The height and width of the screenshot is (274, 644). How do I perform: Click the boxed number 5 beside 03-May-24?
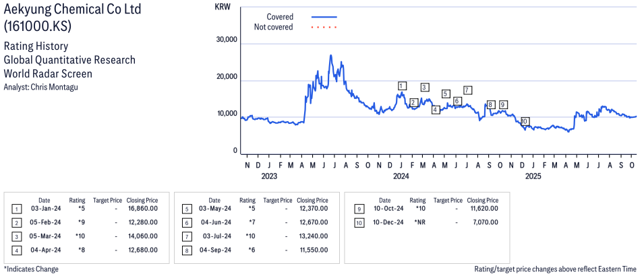[x=186, y=209]
